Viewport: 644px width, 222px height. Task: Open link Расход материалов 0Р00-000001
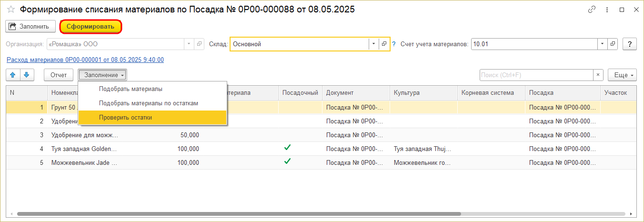coord(85,60)
